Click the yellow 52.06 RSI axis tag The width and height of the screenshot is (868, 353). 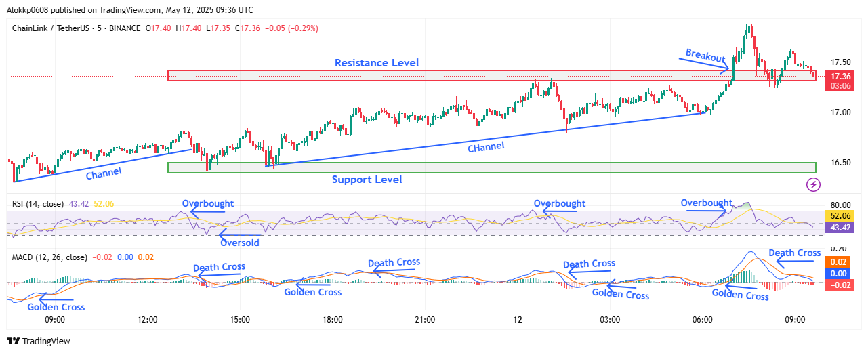(841, 215)
